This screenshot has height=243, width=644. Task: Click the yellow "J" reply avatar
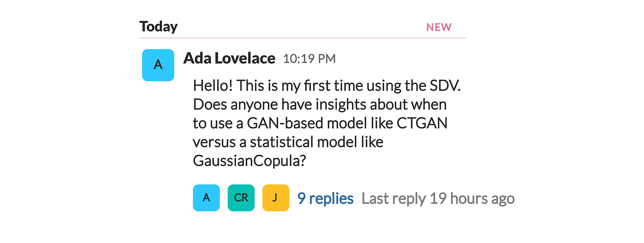point(276,198)
